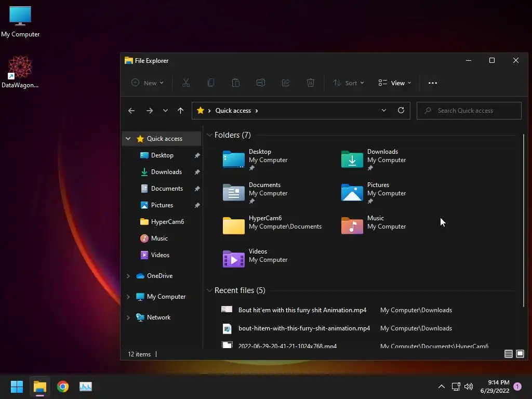The width and height of the screenshot is (532, 399).
Task: Click the Share icon in toolbar
Action: tap(286, 83)
